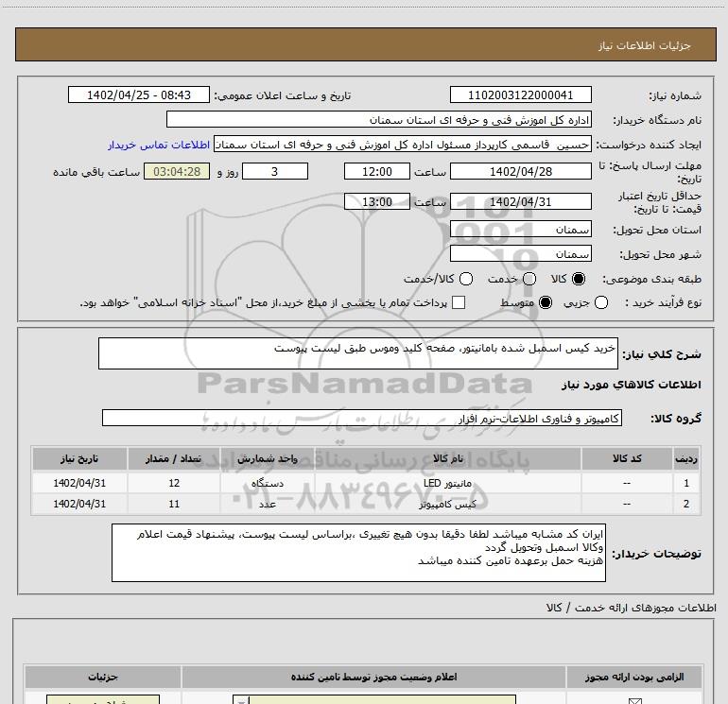Click the delivery province field سمنان
The image size is (728, 704).
click(520, 230)
